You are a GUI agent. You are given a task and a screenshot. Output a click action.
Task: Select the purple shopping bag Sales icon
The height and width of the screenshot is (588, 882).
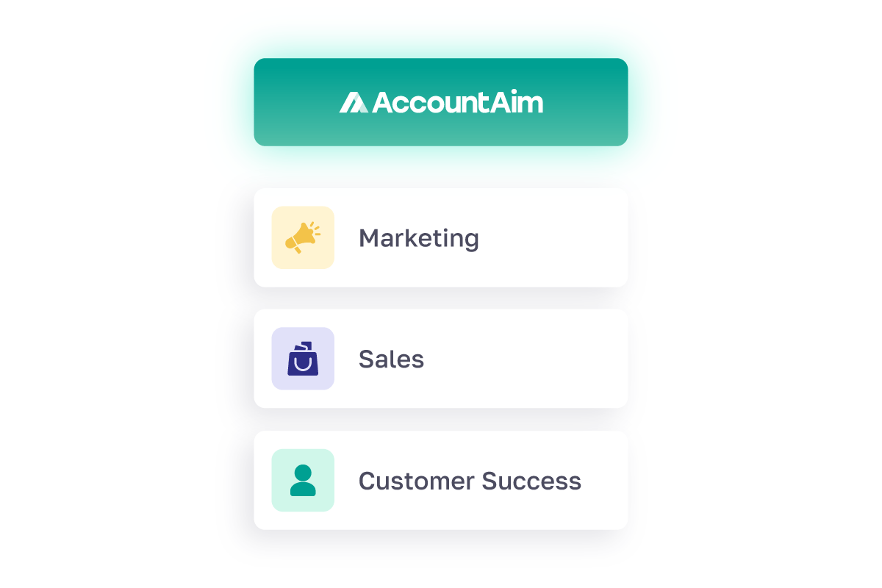click(303, 359)
